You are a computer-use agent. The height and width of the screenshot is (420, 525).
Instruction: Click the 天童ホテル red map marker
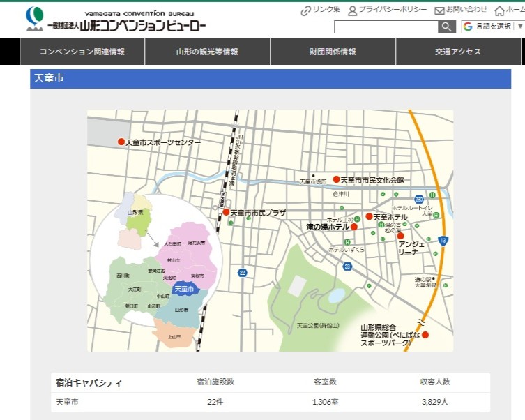369,216
